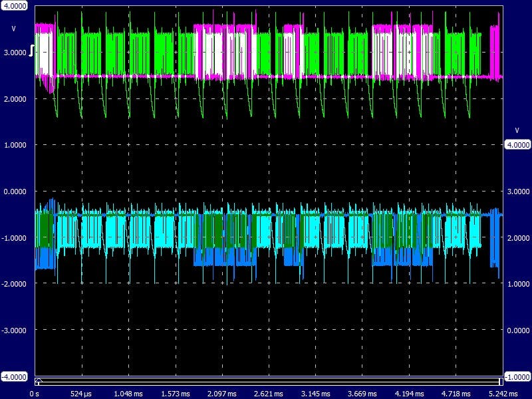This screenshot has width=532, height=399.
Task: Click the 5.242 ms time axis label
Action: (501, 393)
